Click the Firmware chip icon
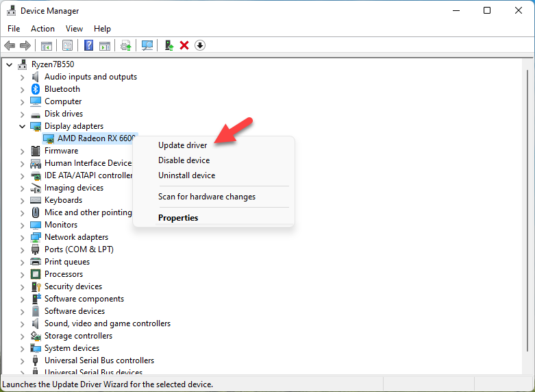The height and width of the screenshot is (392, 535). 36,151
